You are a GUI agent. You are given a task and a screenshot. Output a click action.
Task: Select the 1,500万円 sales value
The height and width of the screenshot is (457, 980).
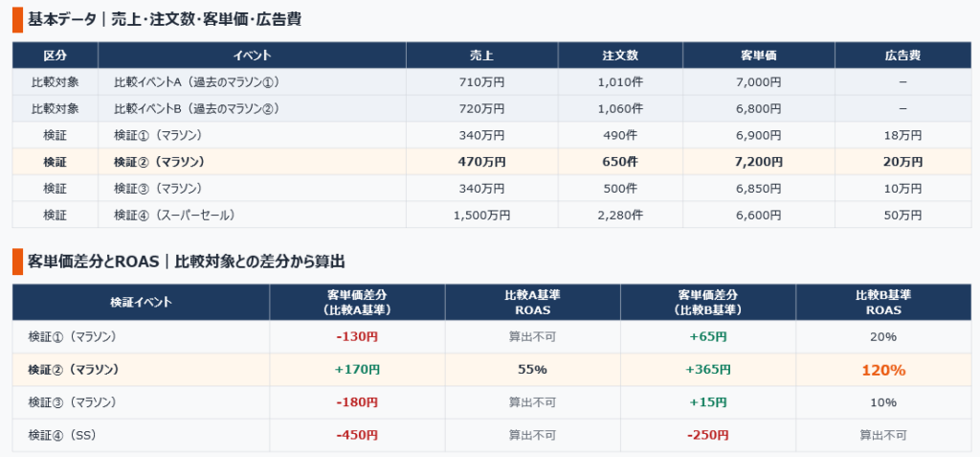[x=482, y=215]
